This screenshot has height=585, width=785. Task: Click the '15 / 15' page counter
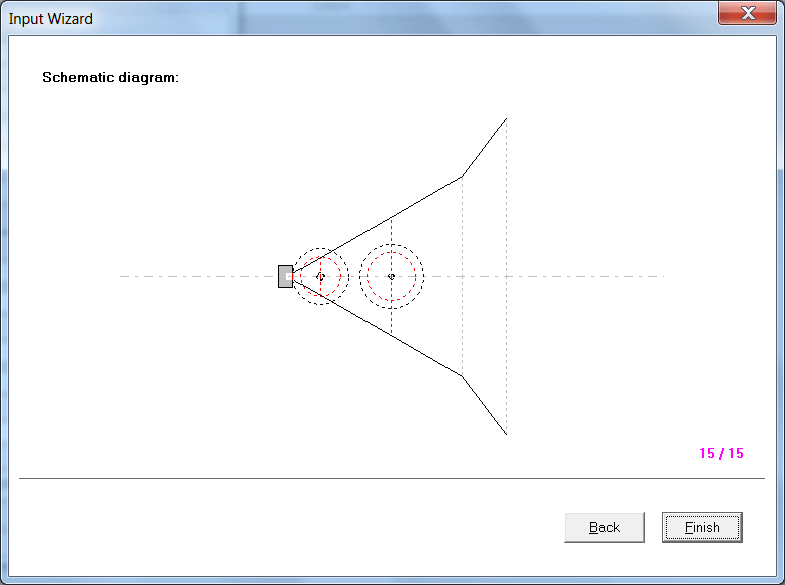point(721,453)
